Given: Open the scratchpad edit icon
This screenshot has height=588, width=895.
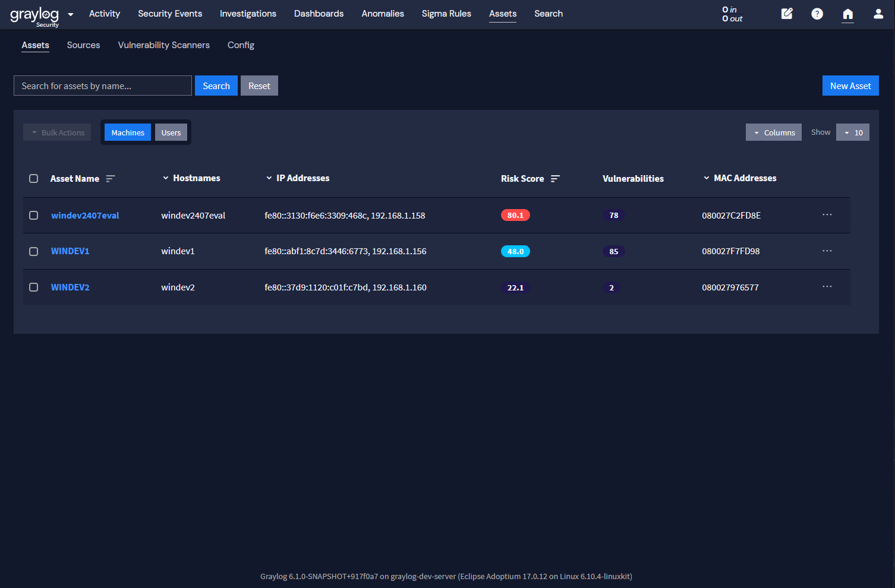Looking at the screenshot, I should [787, 14].
